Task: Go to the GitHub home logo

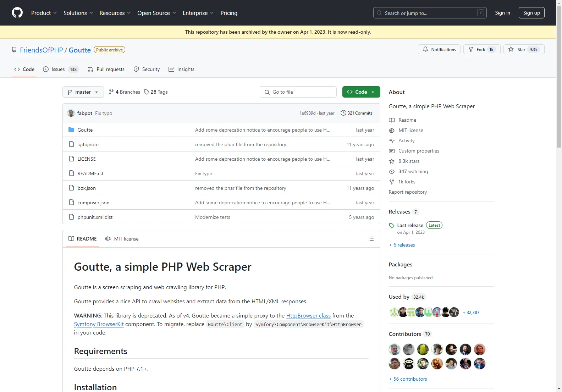Action: point(17,13)
